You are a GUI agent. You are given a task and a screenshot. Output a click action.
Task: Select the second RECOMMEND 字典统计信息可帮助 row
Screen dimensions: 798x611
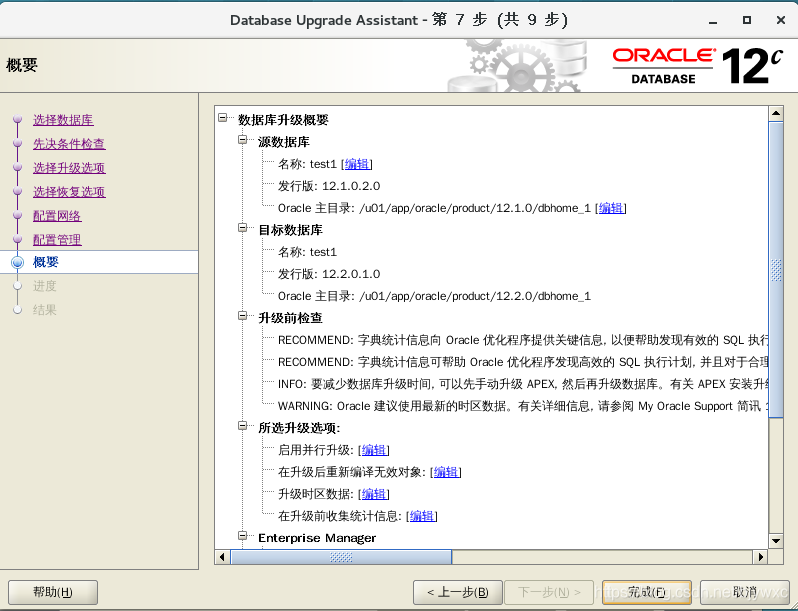pos(523,362)
